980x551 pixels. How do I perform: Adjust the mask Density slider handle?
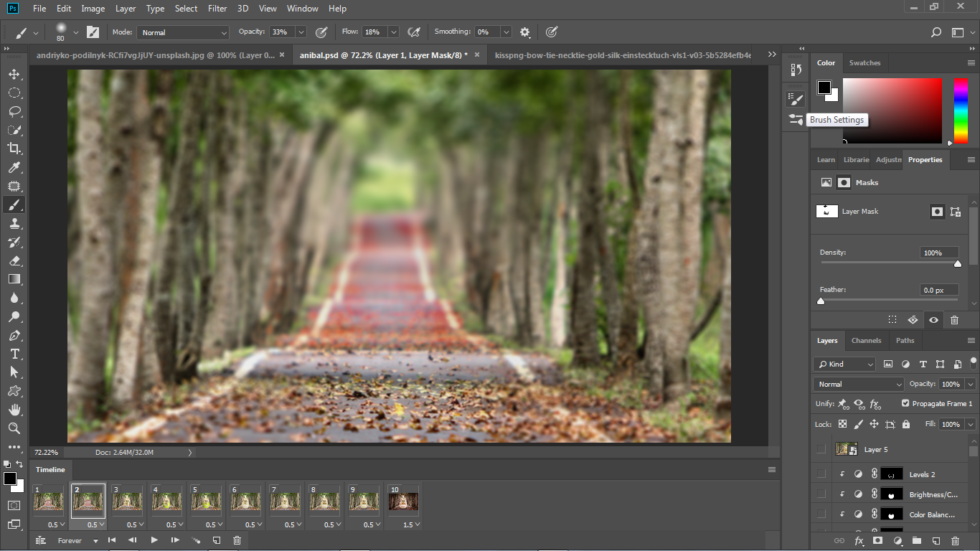coord(957,264)
